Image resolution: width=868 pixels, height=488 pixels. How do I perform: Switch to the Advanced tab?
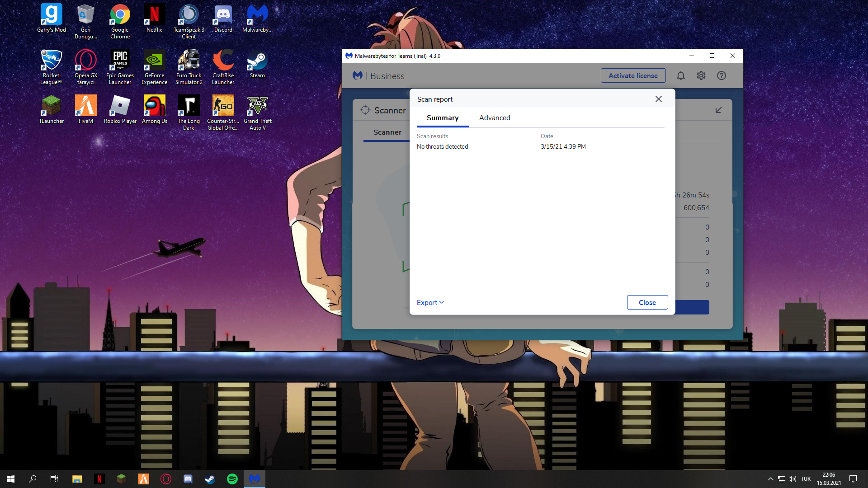point(494,117)
